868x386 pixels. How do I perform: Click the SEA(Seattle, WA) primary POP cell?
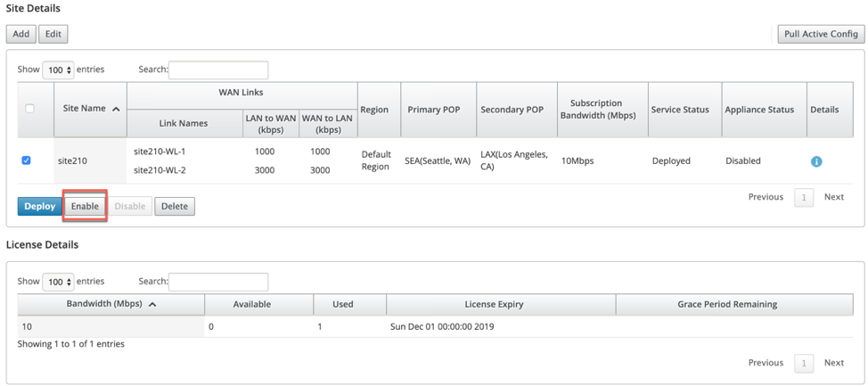[x=438, y=161]
